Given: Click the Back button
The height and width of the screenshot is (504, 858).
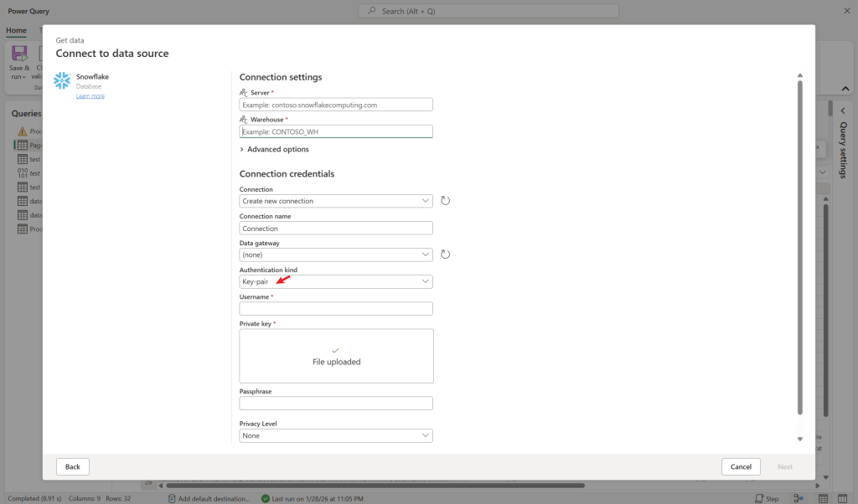Looking at the screenshot, I should [x=72, y=466].
